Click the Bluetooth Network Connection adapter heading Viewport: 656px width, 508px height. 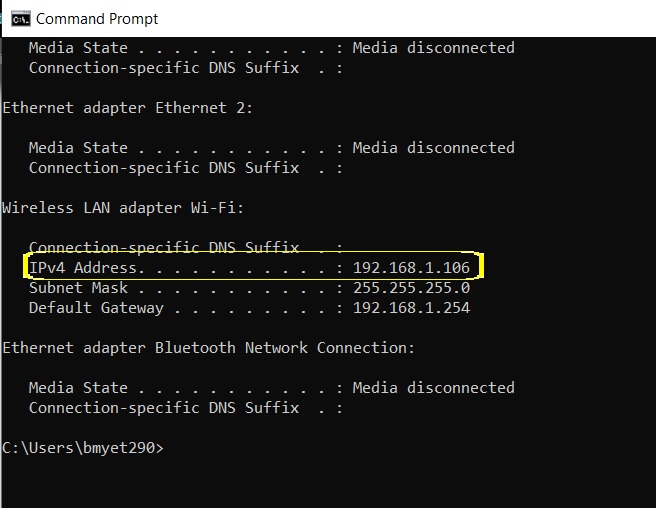pyautogui.click(x=208, y=348)
